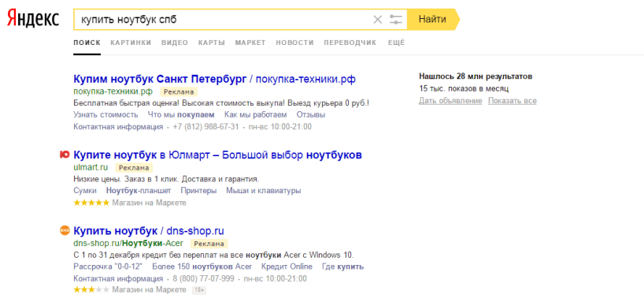Screen dimensions: 644x302
Task: Select the Поиск tab
Action: (x=87, y=43)
